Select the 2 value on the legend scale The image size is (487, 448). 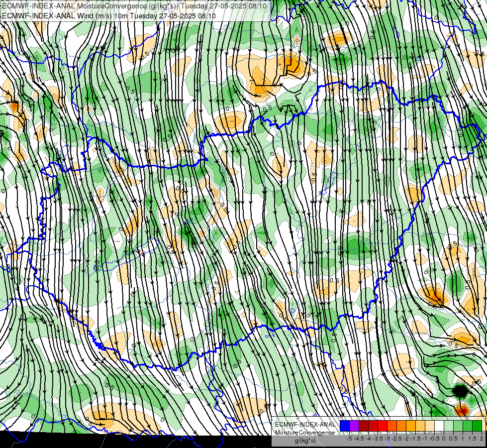coord(482,439)
